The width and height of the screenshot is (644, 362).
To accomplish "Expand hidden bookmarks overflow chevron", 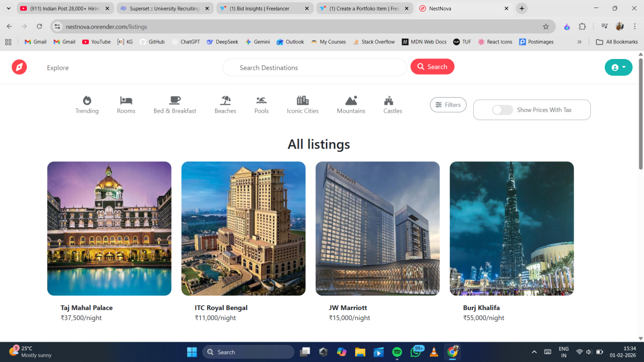I will (x=580, y=42).
